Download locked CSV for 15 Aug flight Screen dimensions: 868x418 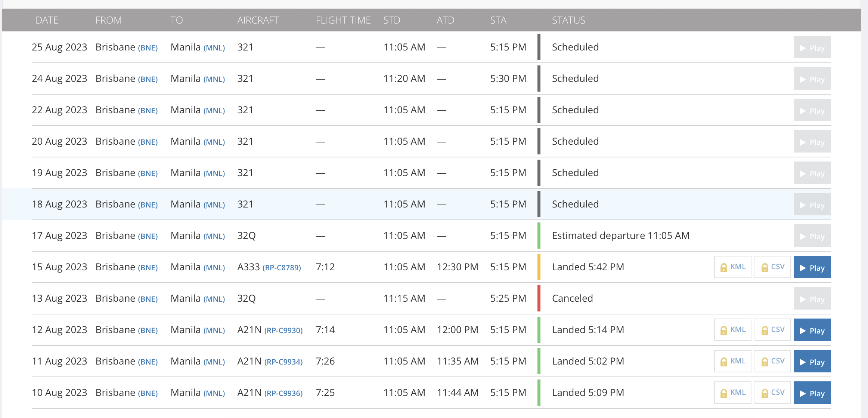[772, 267]
